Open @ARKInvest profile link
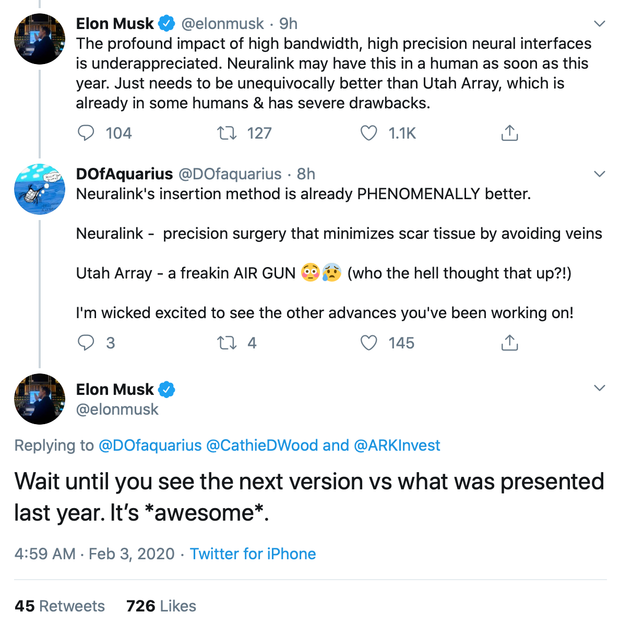 396,445
